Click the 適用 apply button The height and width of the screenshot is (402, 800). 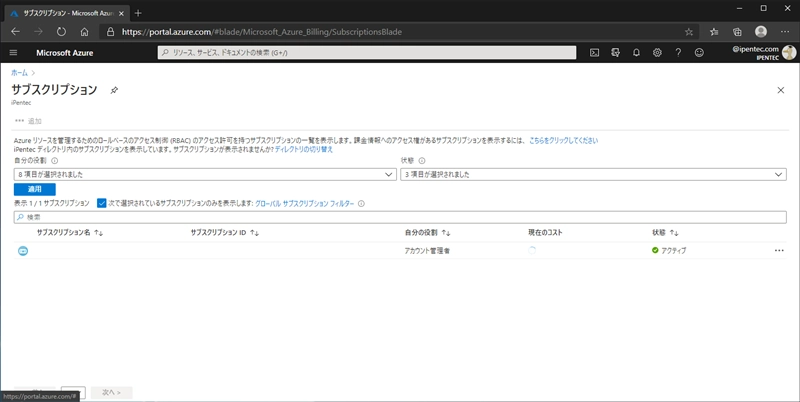(x=35, y=189)
